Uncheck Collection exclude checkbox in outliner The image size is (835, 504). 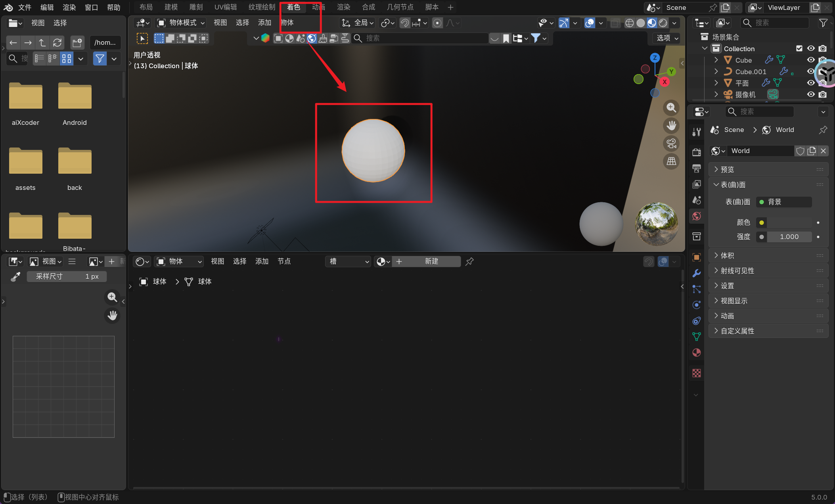(x=799, y=48)
